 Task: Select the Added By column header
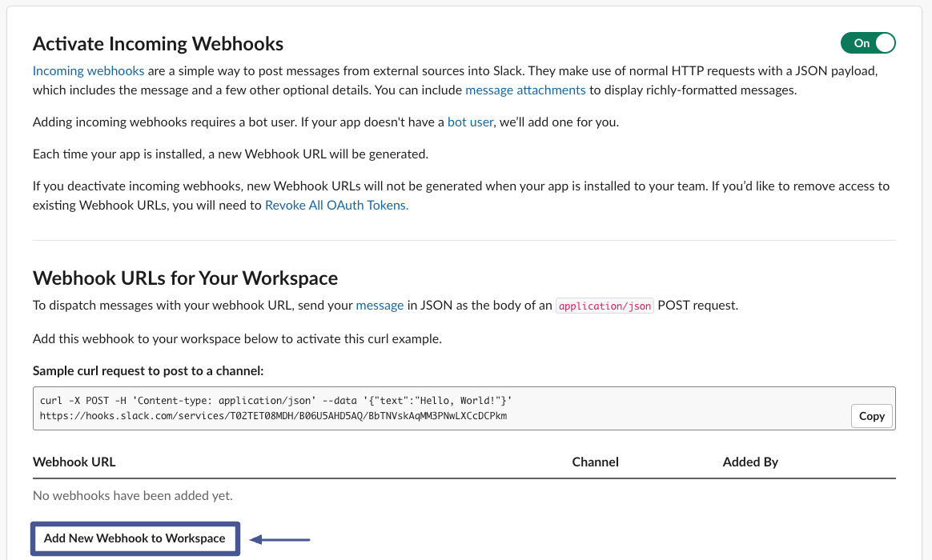click(x=750, y=462)
